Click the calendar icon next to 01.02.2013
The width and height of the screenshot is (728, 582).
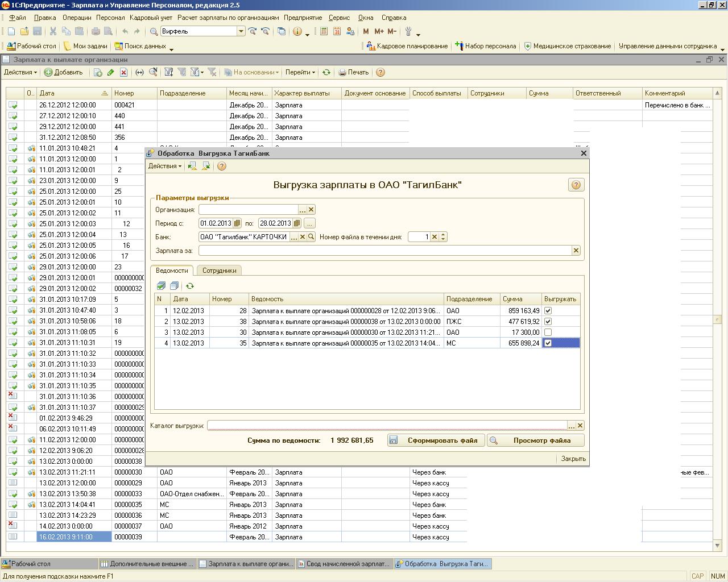coord(237,223)
